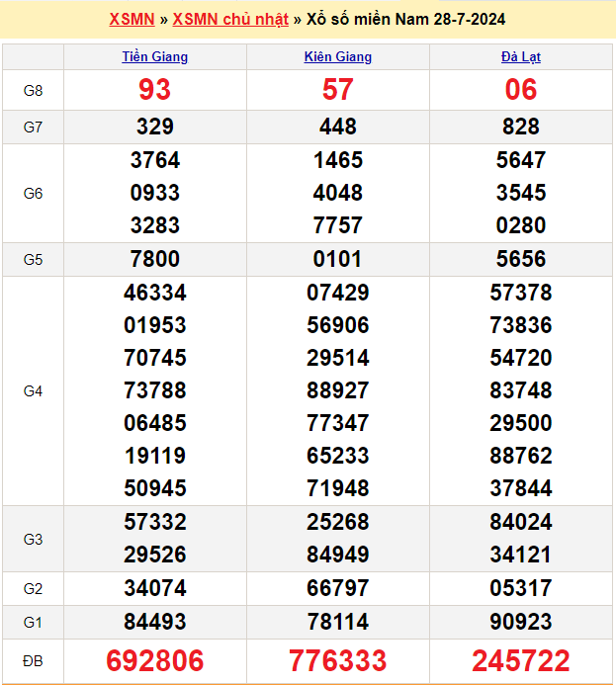Open the Đà Lạt province link
Screen dimensions: 616x685
click(x=521, y=57)
